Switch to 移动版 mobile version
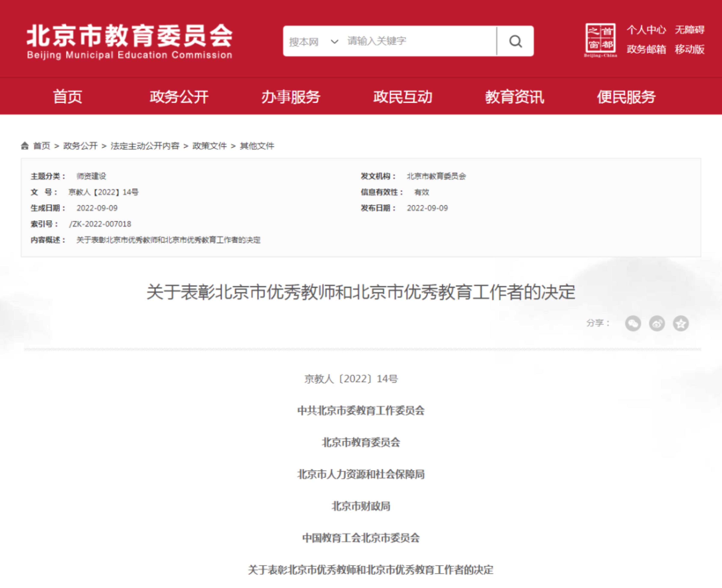Viewport: 722px width, 588px height. (x=690, y=49)
